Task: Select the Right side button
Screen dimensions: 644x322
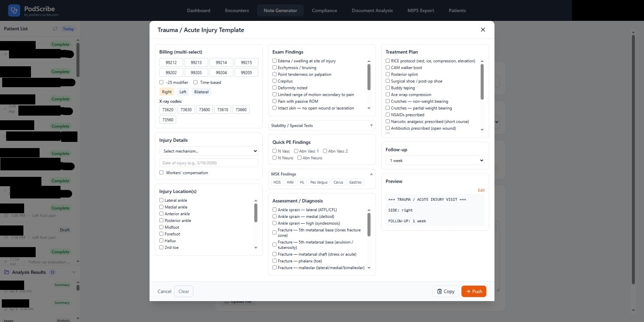Action: (x=167, y=92)
